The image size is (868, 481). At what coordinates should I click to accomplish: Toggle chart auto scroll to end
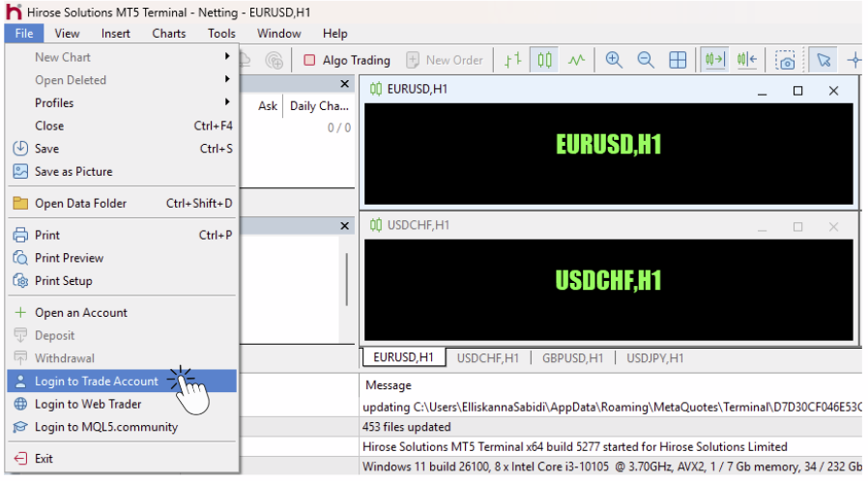click(714, 60)
